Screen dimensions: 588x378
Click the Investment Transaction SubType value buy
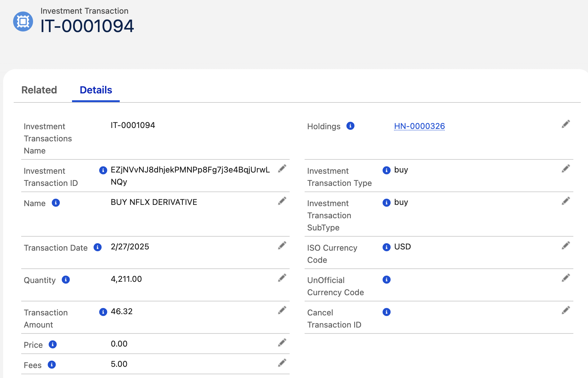click(x=401, y=202)
